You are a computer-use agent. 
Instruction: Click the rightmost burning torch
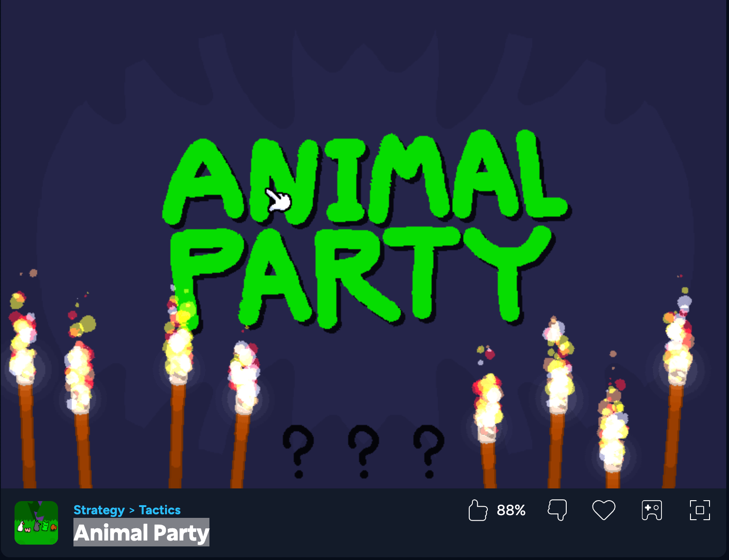tap(677, 390)
